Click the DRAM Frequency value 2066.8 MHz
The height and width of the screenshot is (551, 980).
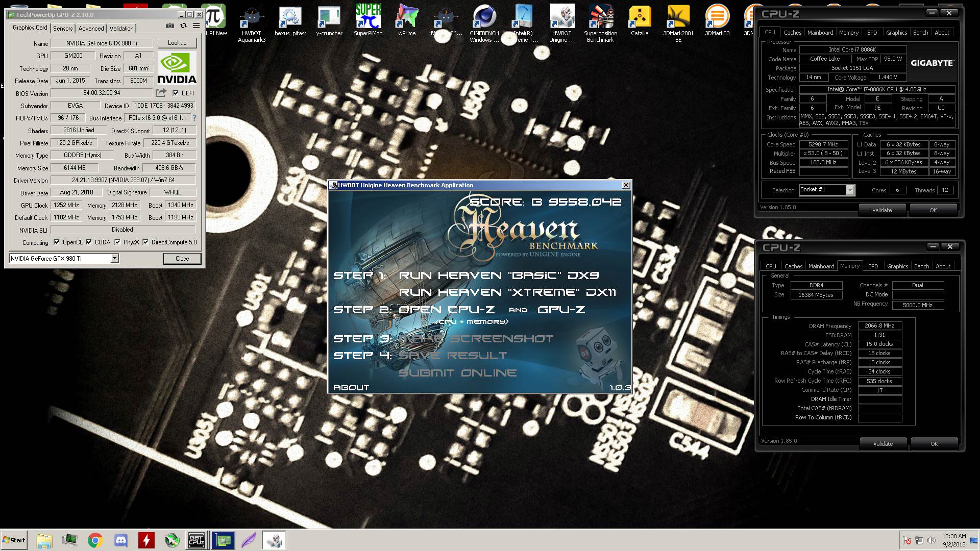(880, 325)
